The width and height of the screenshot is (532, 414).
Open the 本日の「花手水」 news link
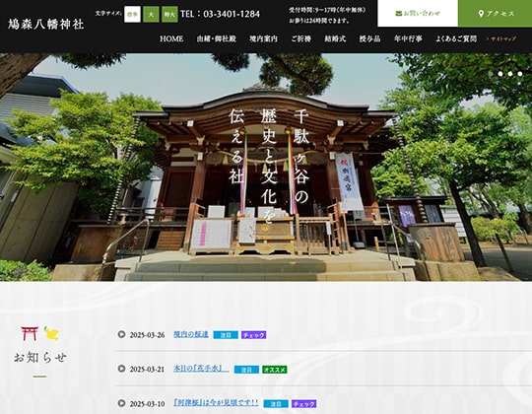pos(201,369)
